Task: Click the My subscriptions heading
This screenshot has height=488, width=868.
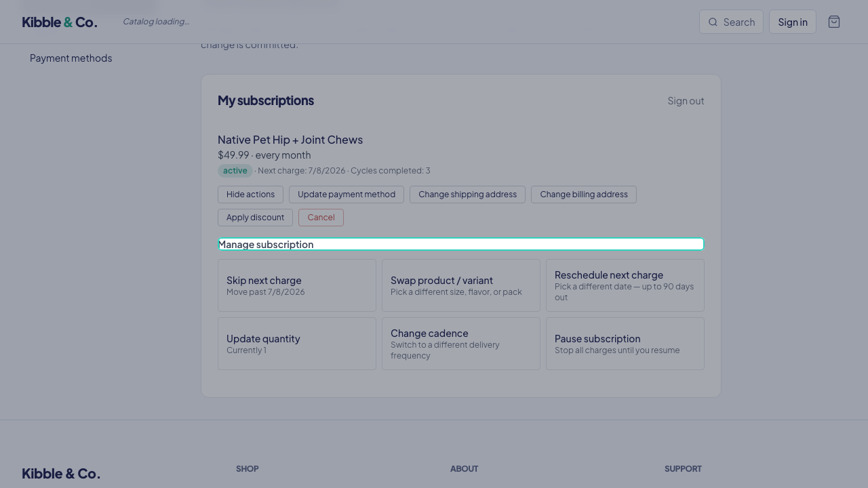Action: (266, 100)
